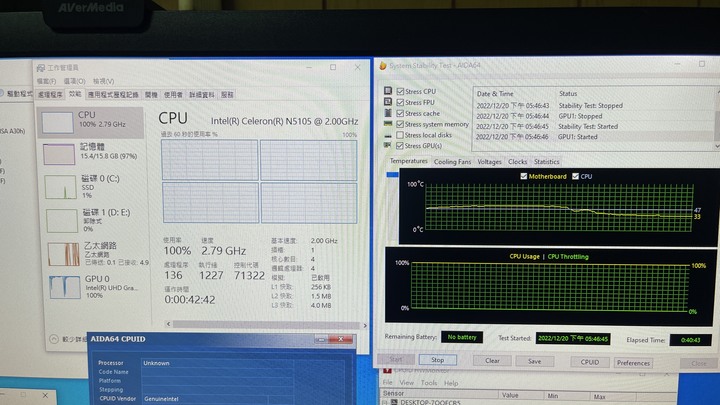Select the CPU graph thumbnail in Task Manager sidebar

[57, 123]
